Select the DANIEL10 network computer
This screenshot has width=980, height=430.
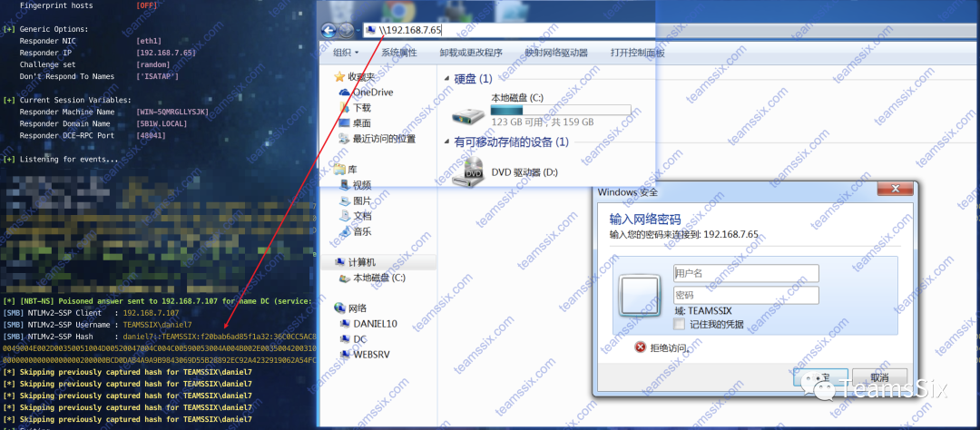[367, 324]
